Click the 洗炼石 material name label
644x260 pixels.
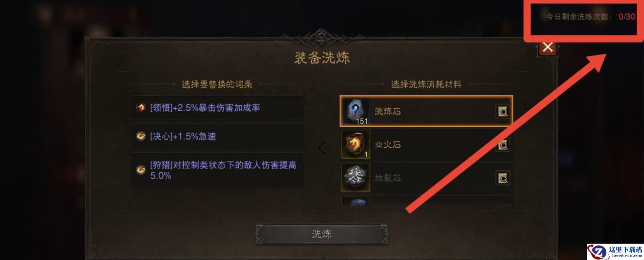point(388,112)
